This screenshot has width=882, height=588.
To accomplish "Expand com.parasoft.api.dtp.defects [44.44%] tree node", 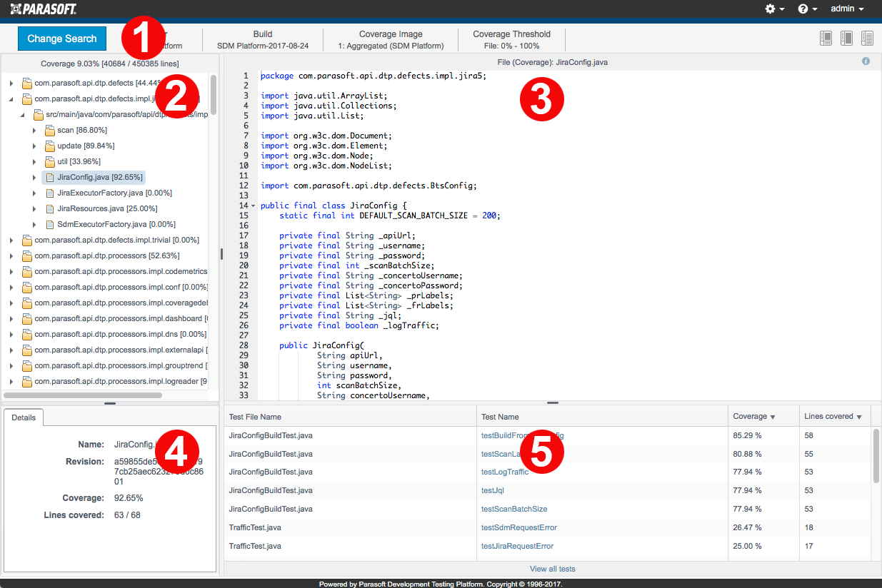I will [x=11, y=83].
